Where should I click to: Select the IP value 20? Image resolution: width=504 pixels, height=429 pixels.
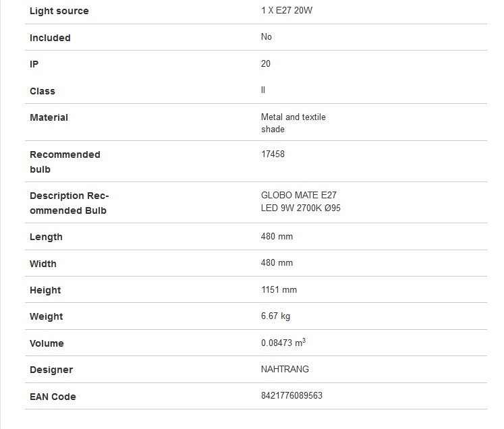(x=266, y=63)
